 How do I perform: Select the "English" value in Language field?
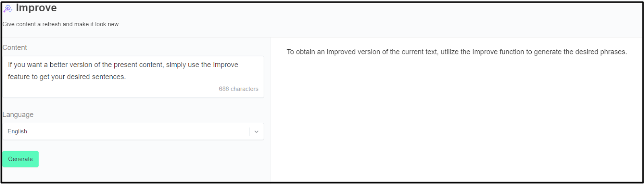tap(17, 132)
